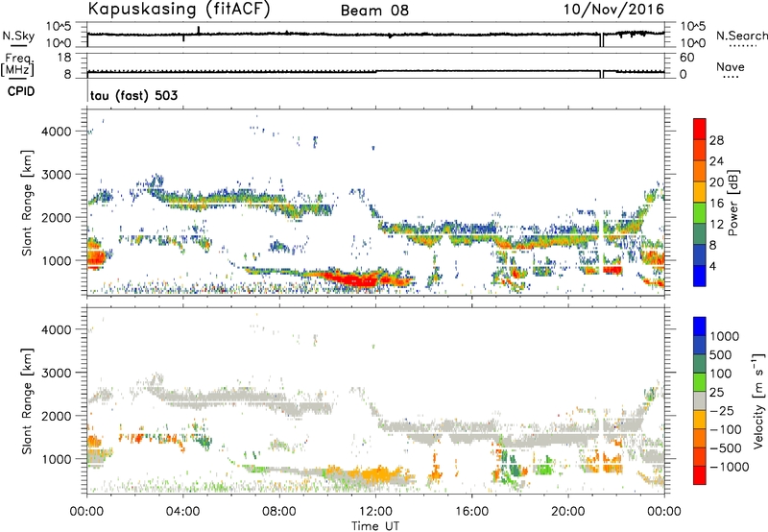Click the '04:00' time axis tick label

tap(182, 512)
